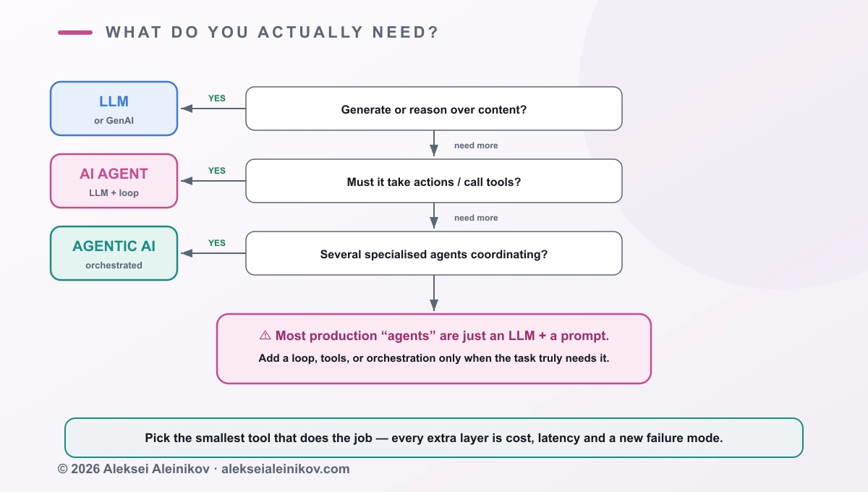This screenshot has height=492, width=868.
Task: Click the YES label next to LLM
Action: 217,98
